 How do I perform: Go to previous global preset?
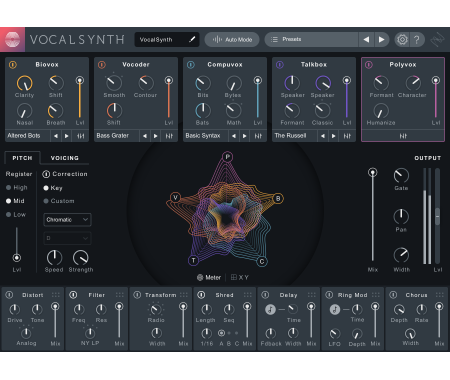(366, 40)
